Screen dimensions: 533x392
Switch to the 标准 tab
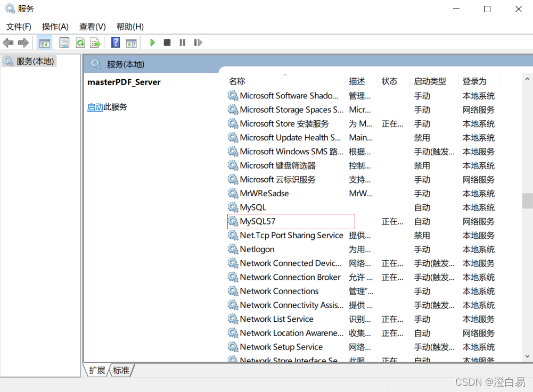pos(121,370)
